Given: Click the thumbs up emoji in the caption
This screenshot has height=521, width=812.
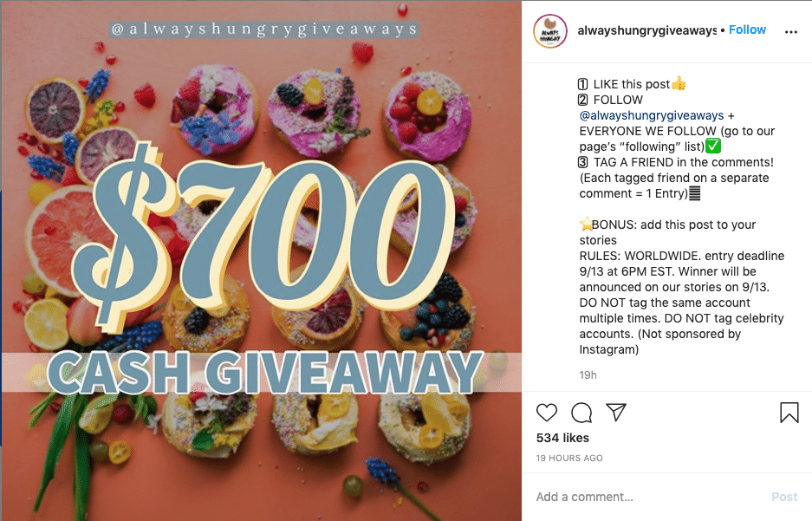Looking at the screenshot, I should (679, 83).
